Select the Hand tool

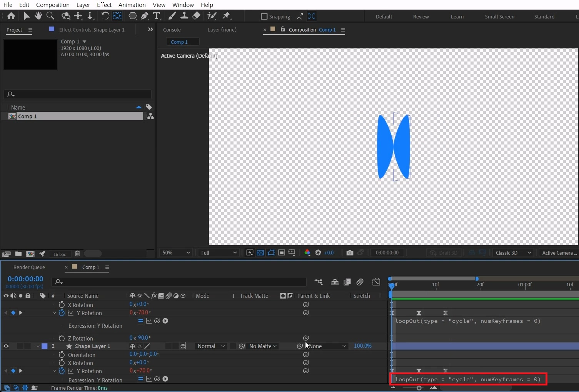[x=38, y=16]
